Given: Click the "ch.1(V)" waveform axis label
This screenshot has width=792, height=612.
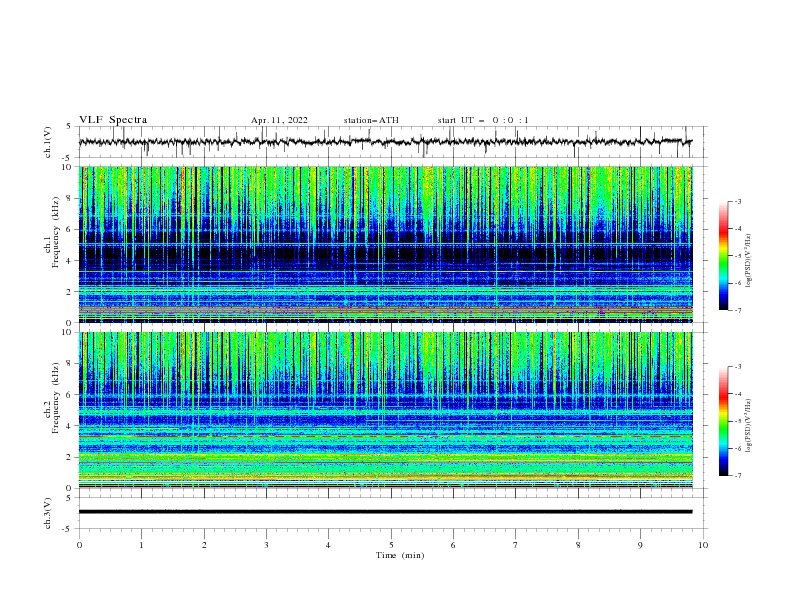Looking at the screenshot, I should tap(48, 142).
